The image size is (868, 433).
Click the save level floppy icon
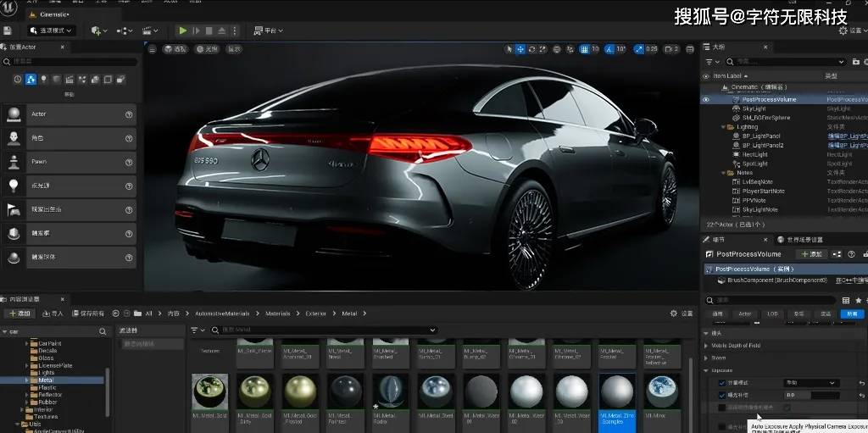click(7, 31)
